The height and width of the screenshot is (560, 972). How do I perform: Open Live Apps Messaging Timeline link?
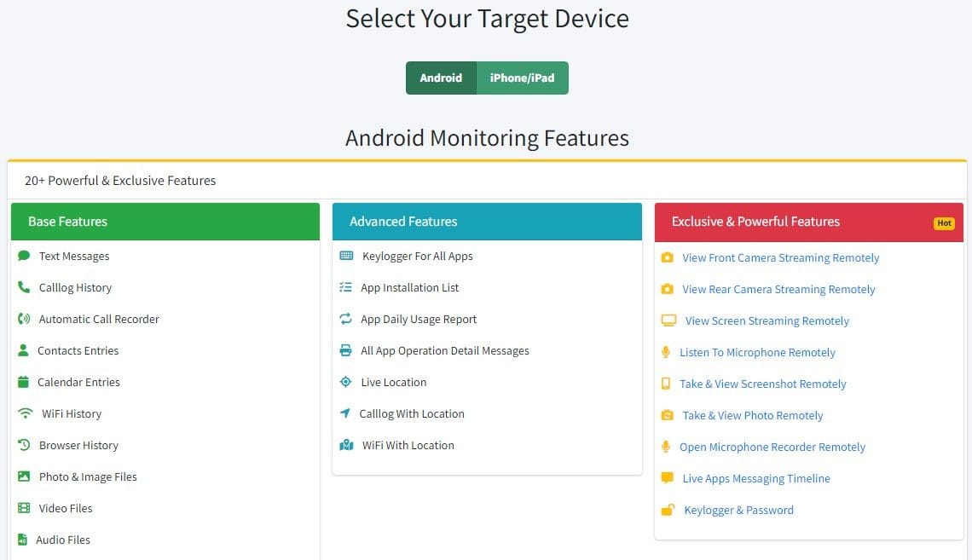pyautogui.click(x=756, y=478)
